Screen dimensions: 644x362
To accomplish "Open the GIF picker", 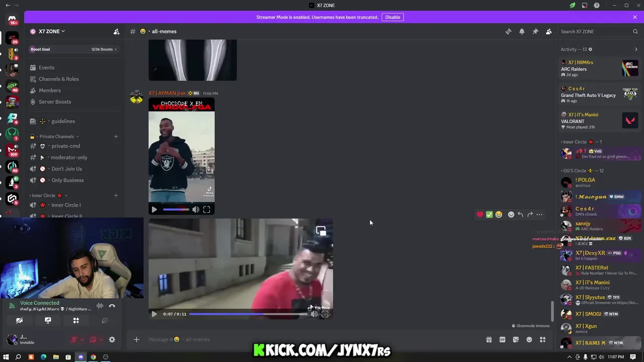I will click(x=502, y=339).
